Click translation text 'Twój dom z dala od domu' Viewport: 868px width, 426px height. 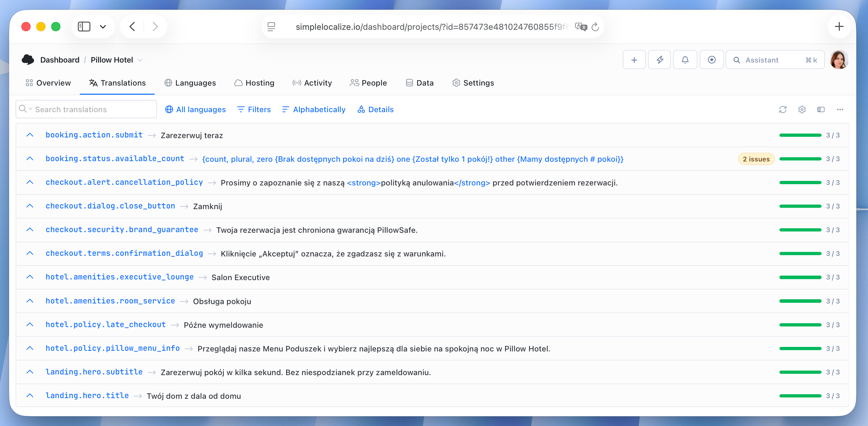tap(194, 396)
